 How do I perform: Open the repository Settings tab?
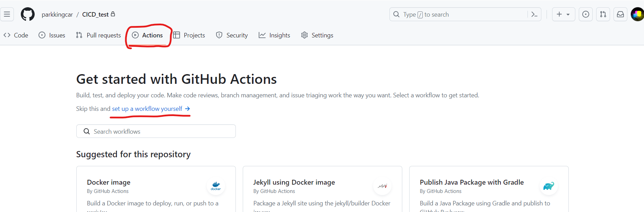click(317, 35)
